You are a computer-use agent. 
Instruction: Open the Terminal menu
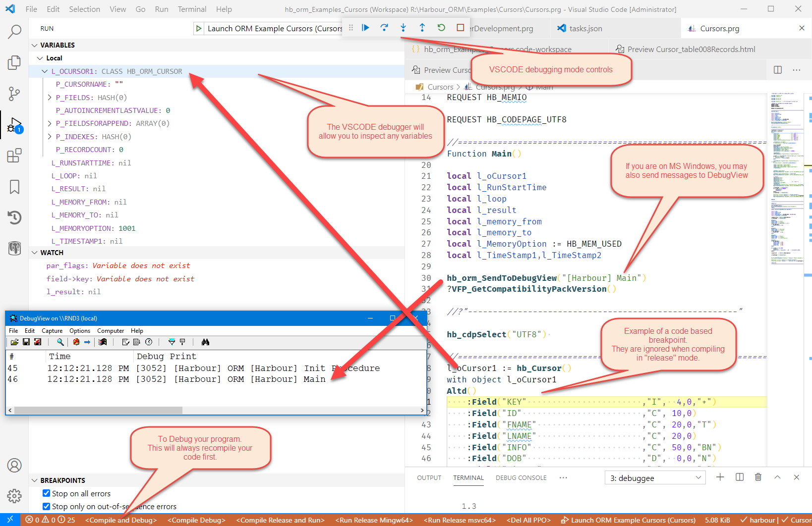192,9
